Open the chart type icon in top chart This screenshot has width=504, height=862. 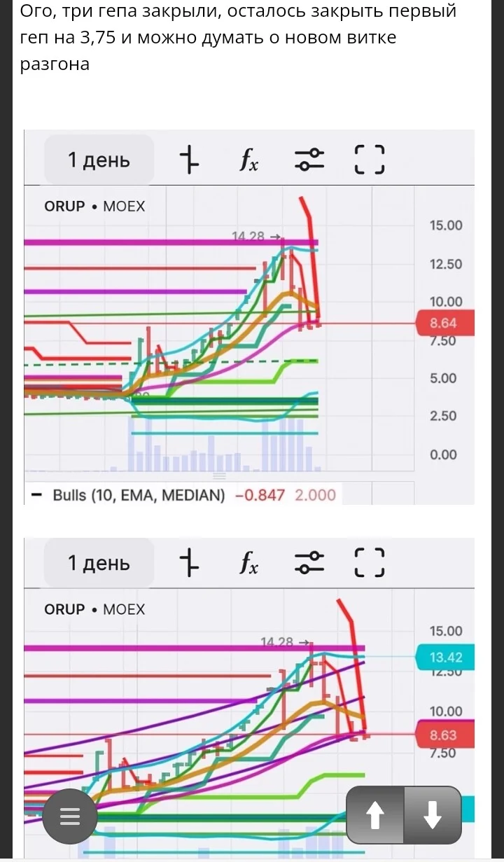tap(189, 160)
